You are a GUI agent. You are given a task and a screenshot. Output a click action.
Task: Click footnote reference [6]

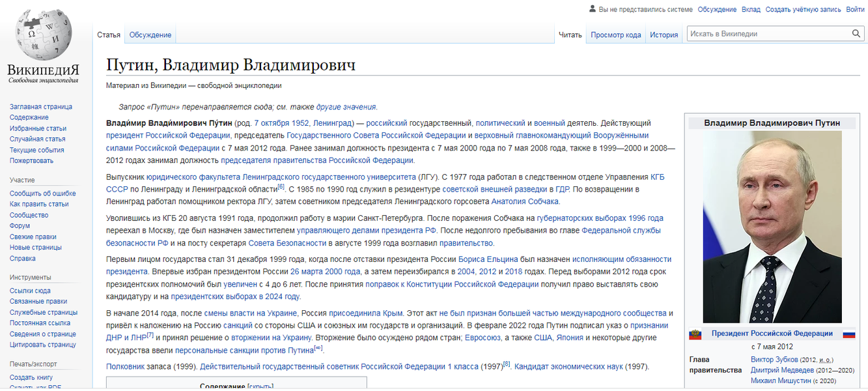pos(281,187)
